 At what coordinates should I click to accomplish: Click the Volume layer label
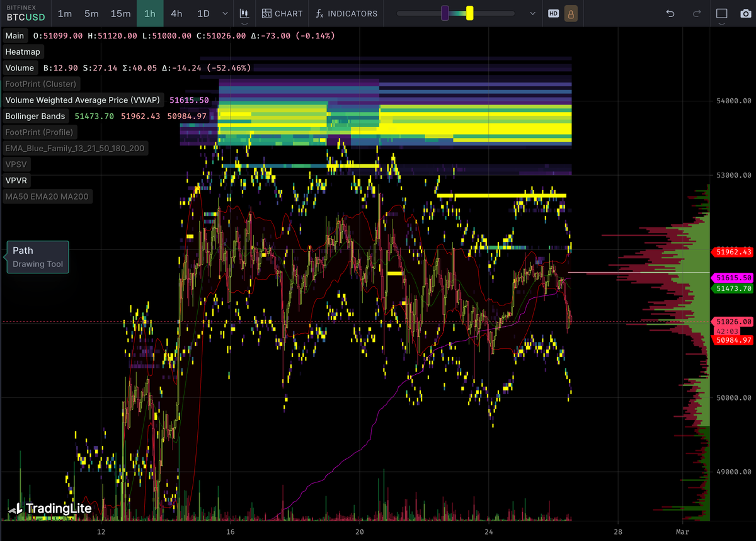[20, 67]
